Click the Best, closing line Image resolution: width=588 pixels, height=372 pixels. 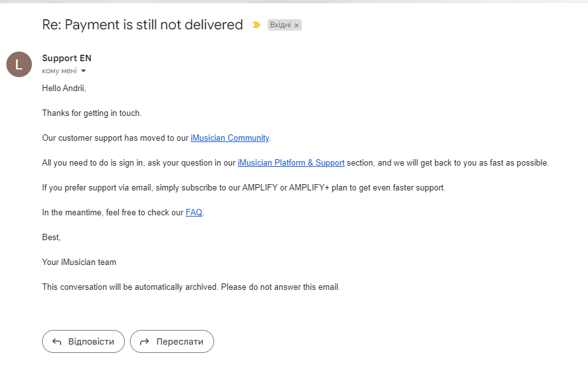tap(52, 238)
